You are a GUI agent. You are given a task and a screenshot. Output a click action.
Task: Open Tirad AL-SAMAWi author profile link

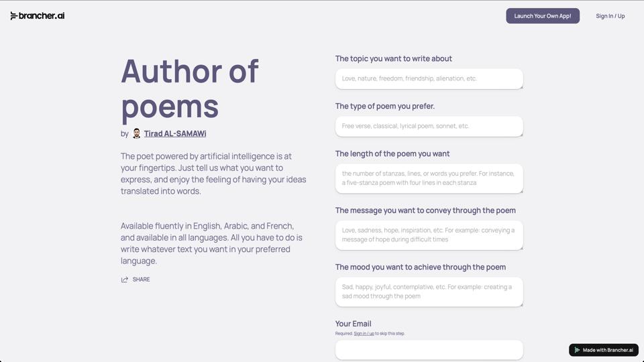[x=174, y=133]
